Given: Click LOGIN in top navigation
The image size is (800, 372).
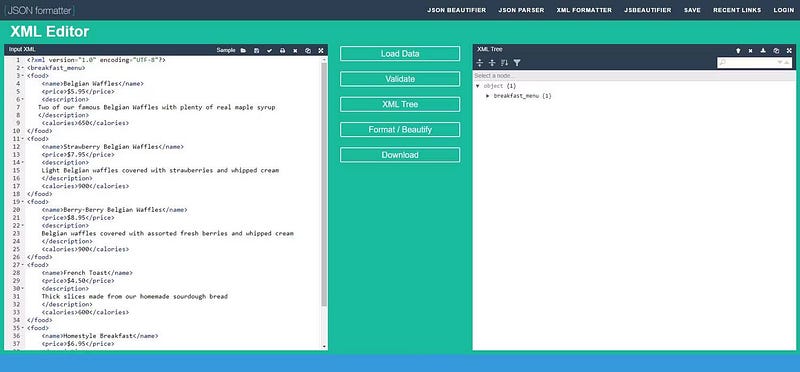Looking at the screenshot, I should pyautogui.click(x=784, y=10).
